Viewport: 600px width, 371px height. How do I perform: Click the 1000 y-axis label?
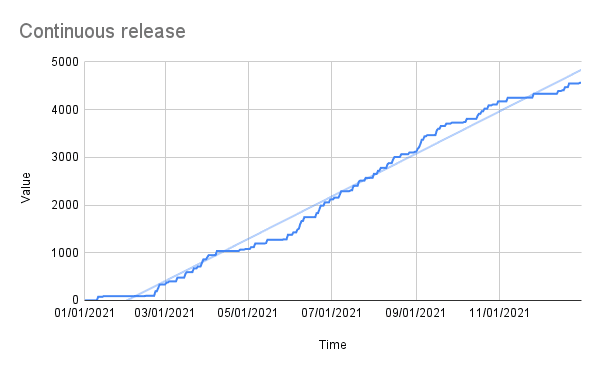(x=65, y=253)
